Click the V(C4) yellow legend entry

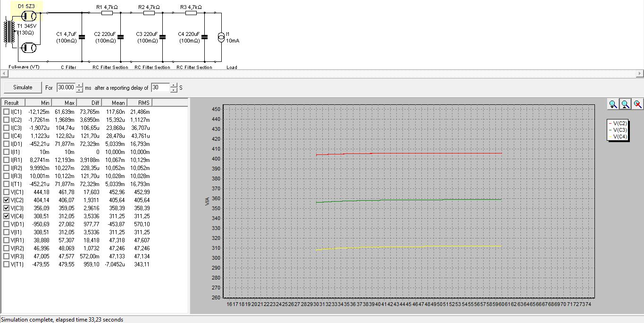click(x=618, y=136)
